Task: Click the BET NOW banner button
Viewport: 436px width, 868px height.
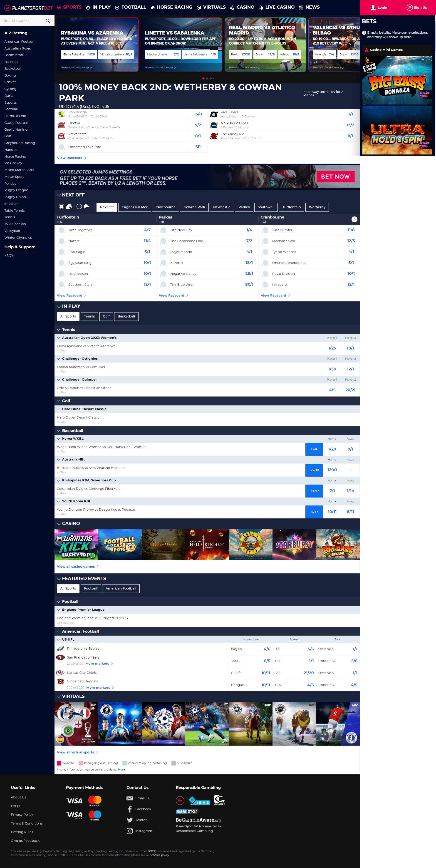Action: point(335,177)
